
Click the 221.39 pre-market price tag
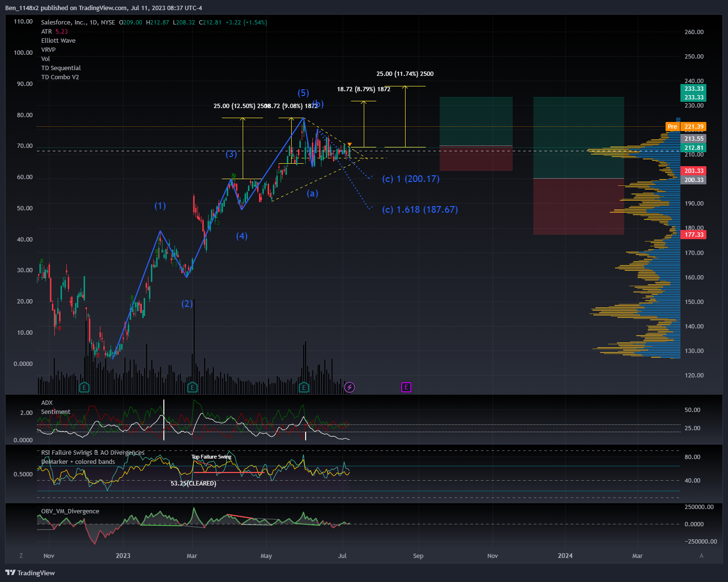click(694, 127)
